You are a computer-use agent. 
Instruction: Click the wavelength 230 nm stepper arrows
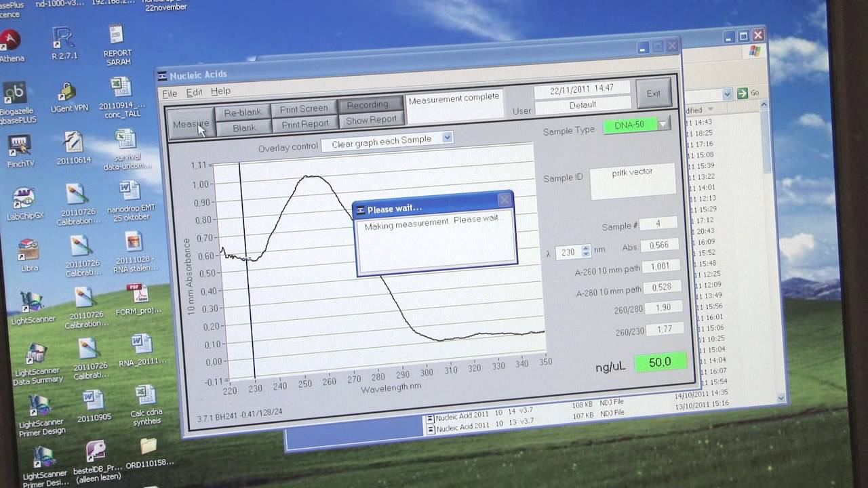586,251
